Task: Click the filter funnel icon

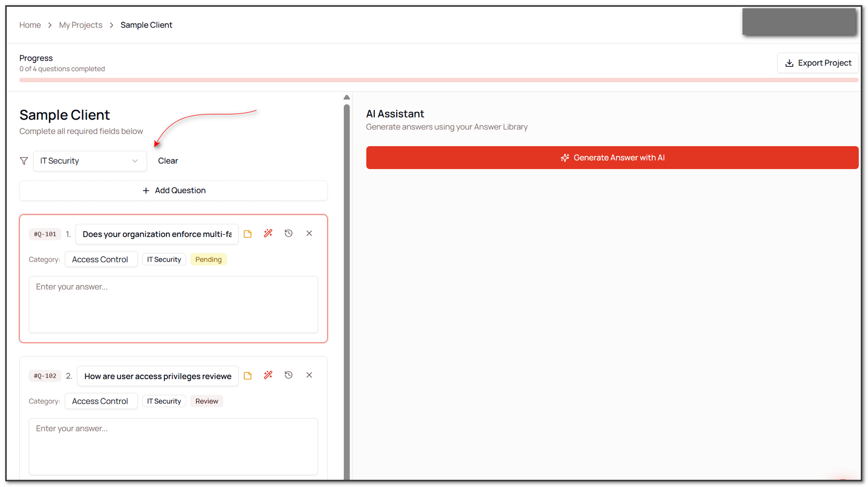Action: point(24,161)
